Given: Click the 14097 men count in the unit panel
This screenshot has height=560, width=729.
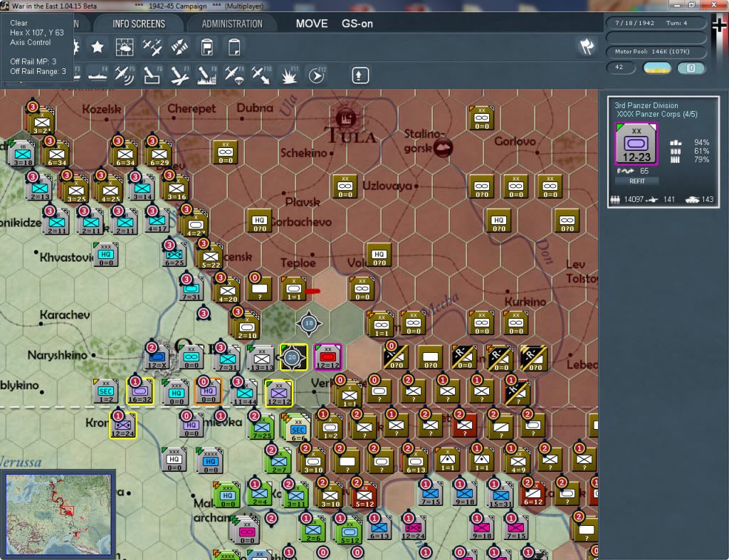Looking at the screenshot, I should [x=634, y=199].
